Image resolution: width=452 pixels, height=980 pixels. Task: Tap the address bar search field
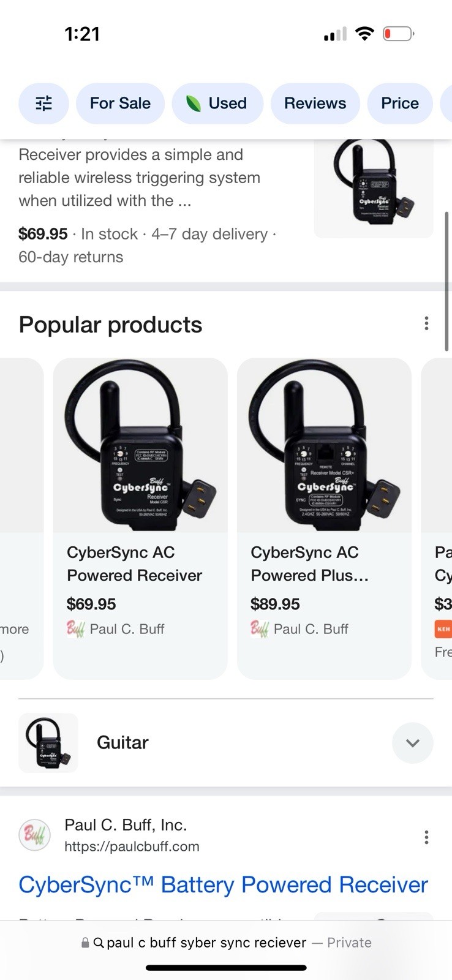tap(226, 943)
